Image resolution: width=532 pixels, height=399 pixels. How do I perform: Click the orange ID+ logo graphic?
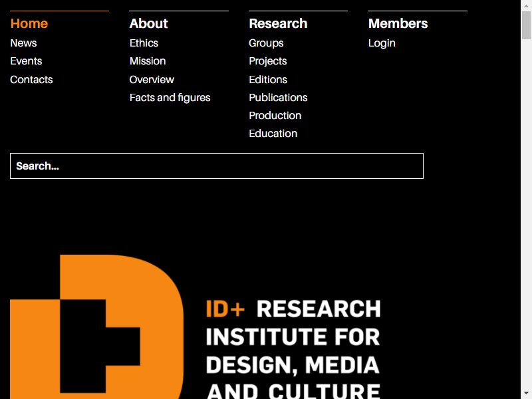pos(97,327)
